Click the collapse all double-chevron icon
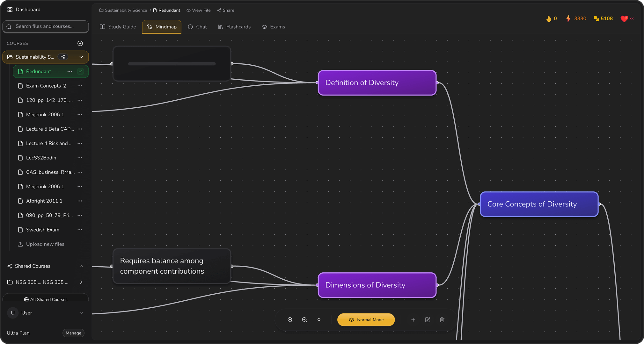The image size is (644, 344). pos(319,320)
